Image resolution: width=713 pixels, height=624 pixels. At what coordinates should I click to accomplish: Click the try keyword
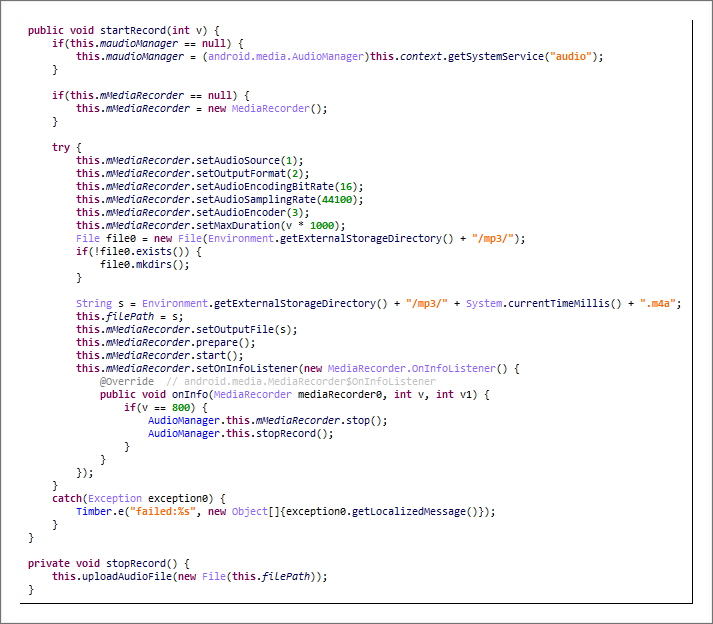[61, 147]
